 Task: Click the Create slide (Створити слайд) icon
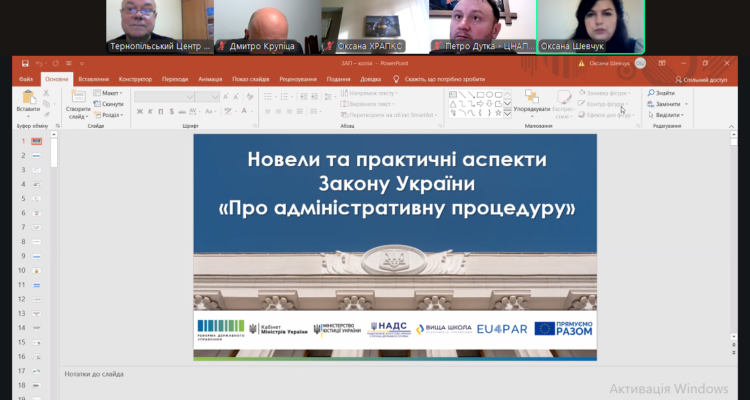pos(77,98)
